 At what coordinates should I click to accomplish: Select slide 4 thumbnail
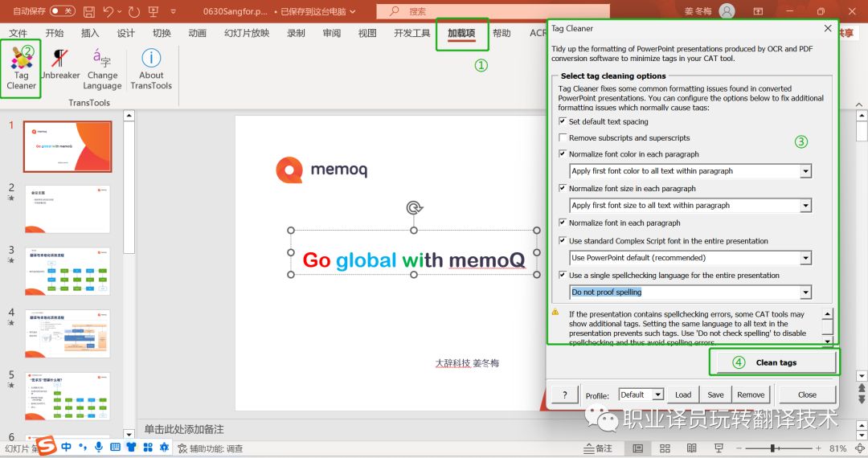68,334
